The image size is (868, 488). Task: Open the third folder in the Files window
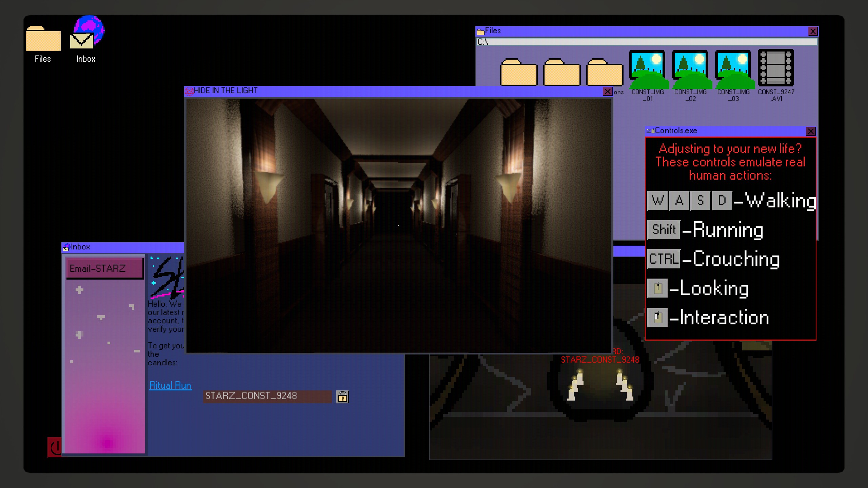pyautogui.click(x=604, y=73)
